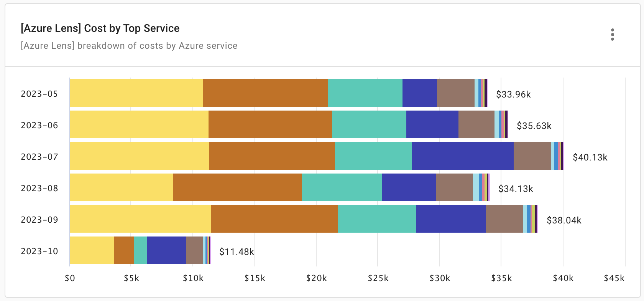This screenshot has width=644, height=301.
Task: Click the subtitle text about Azure service breakdown
Action: click(129, 46)
